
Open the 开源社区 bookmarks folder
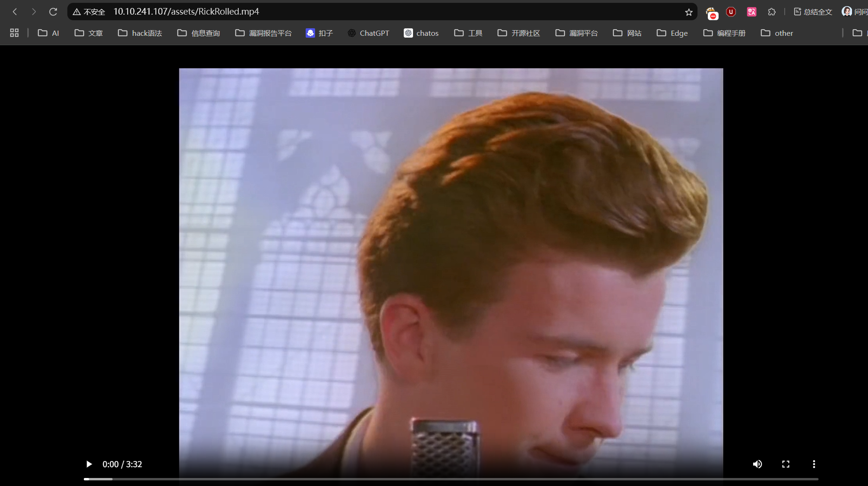click(x=519, y=33)
